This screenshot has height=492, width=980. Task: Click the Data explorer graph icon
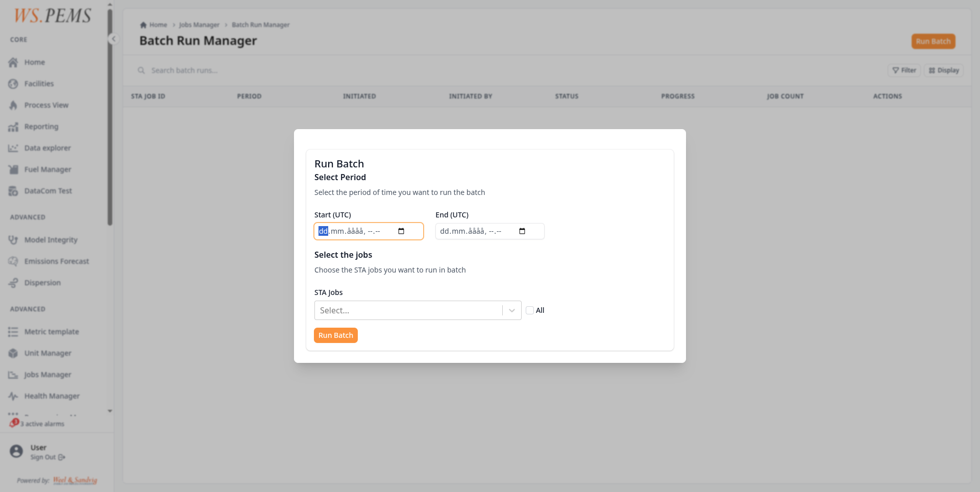point(13,148)
